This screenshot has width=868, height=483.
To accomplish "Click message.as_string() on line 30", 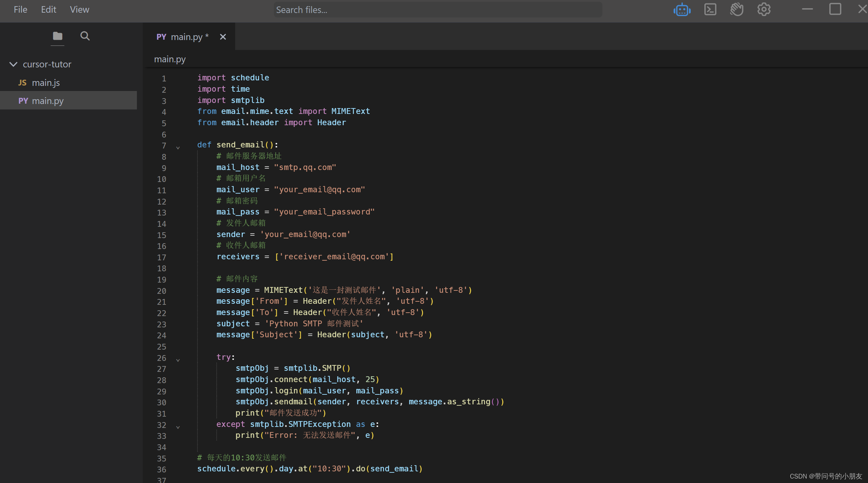I will pyautogui.click(x=454, y=402).
